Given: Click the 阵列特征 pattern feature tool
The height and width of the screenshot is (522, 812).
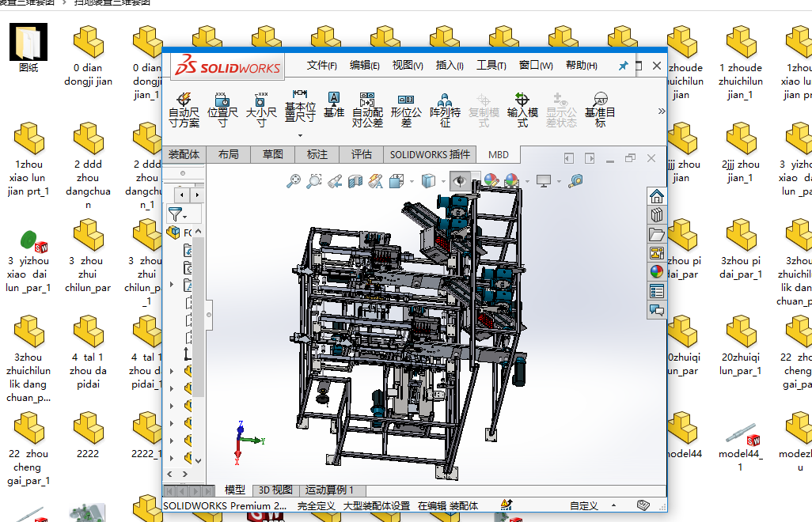Looking at the screenshot, I should tap(445, 109).
